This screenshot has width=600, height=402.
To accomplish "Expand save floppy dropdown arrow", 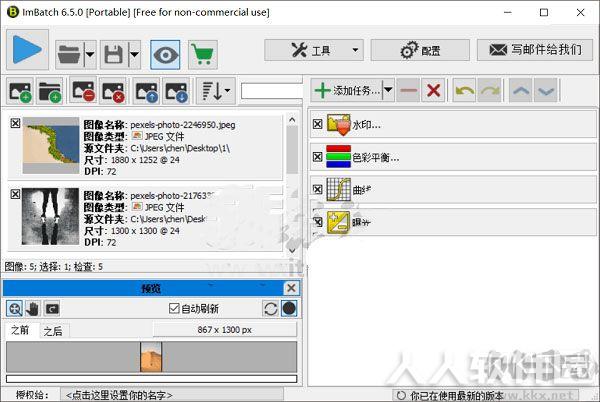I will (134, 55).
